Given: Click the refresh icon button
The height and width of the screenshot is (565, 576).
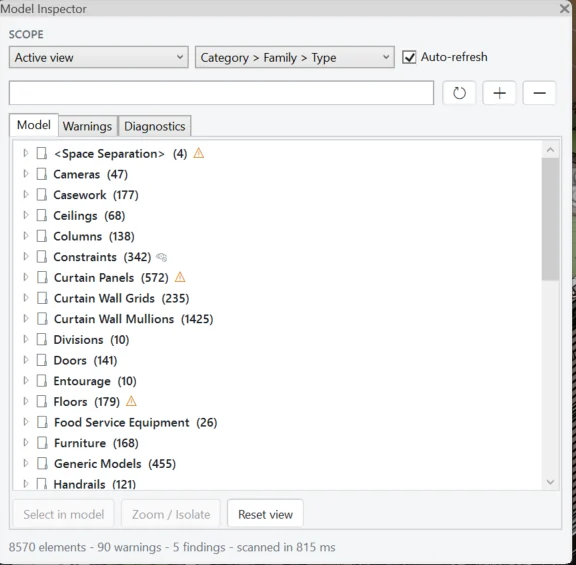Looking at the screenshot, I should click(459, 93).
